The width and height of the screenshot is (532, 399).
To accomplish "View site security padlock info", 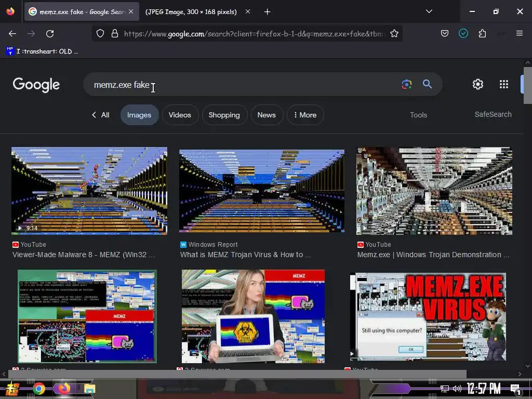I will [x=115, y=34].
